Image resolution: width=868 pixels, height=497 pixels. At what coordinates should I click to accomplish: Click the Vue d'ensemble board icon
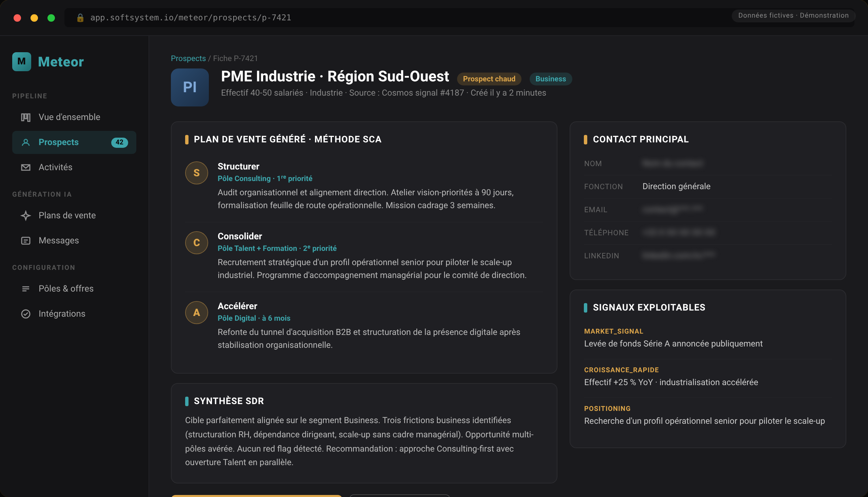coord(26,117)
